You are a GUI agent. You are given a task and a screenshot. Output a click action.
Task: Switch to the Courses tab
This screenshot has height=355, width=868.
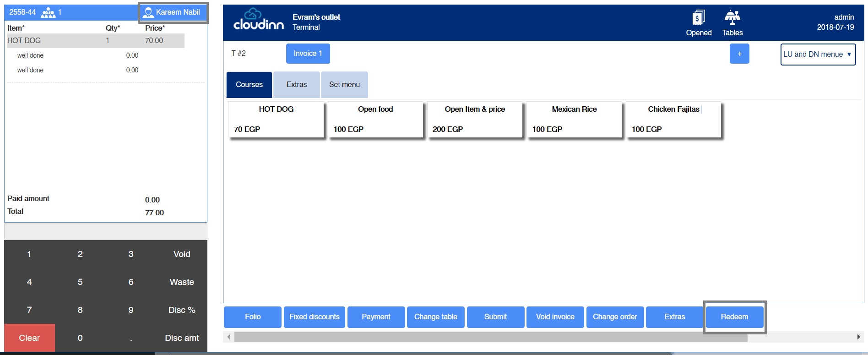pyautogui.click(x=249, y=85)
